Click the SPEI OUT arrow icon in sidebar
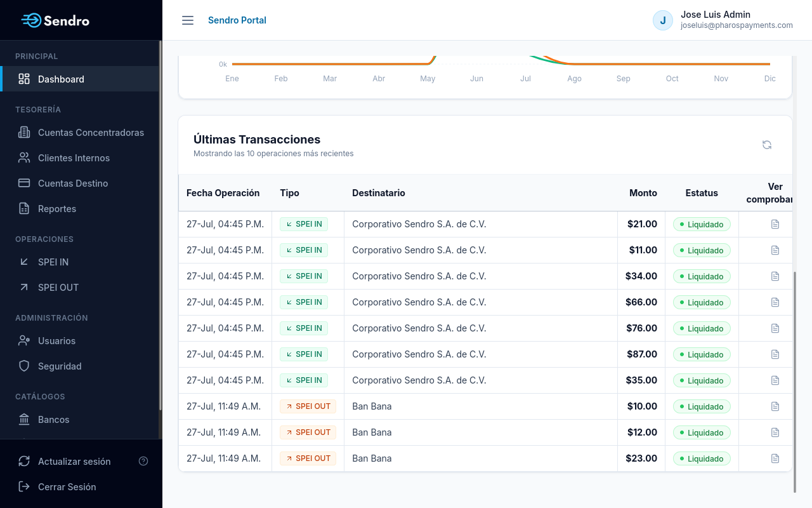 [24, 287]
